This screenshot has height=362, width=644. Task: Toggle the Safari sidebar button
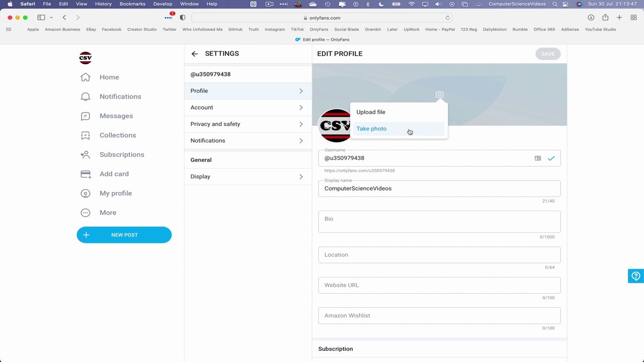pos(41,18)
